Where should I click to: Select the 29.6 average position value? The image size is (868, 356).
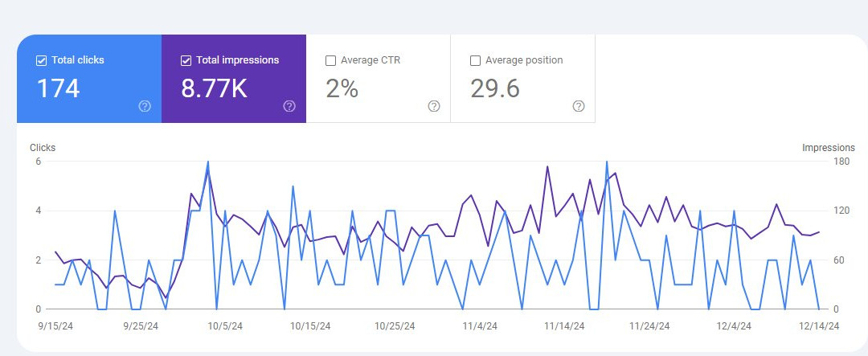tap(495, 88)
